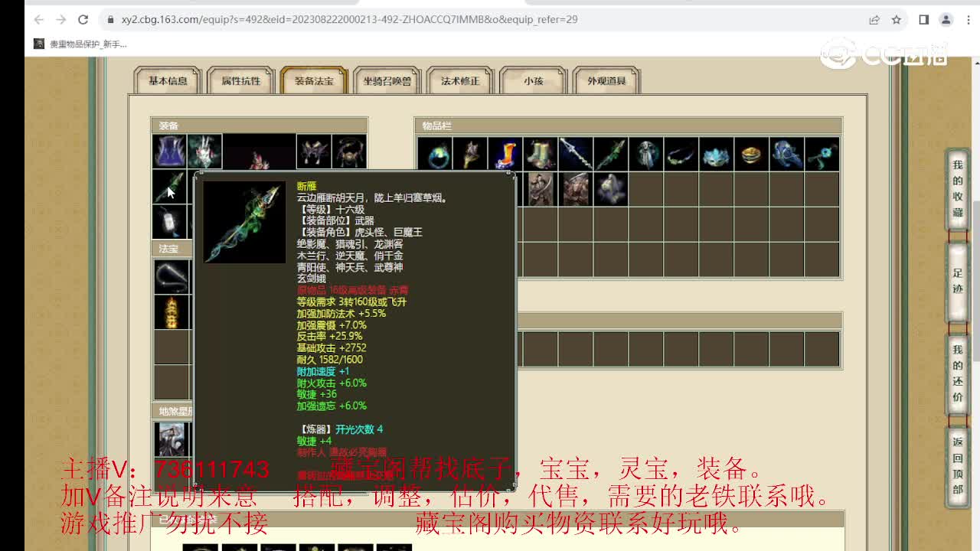Image resolution: width=980 pixels, height=551 pixels.
Task: Click the golden scepter inventory item
Action: [x=470, y=154]
